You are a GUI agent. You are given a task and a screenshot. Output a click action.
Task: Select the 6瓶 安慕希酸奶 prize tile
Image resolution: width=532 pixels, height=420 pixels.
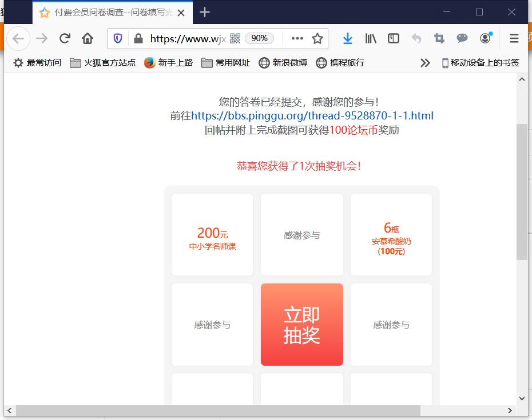click(391, 235)
